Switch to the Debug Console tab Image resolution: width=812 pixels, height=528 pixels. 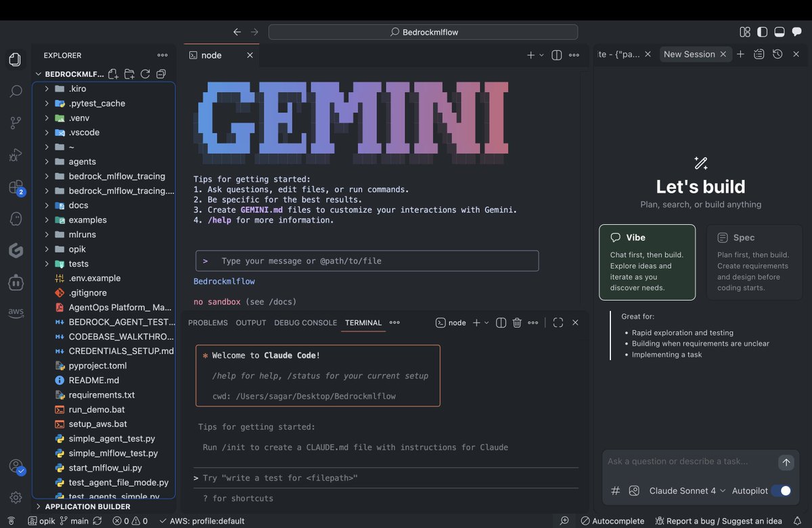click(305, 323)
